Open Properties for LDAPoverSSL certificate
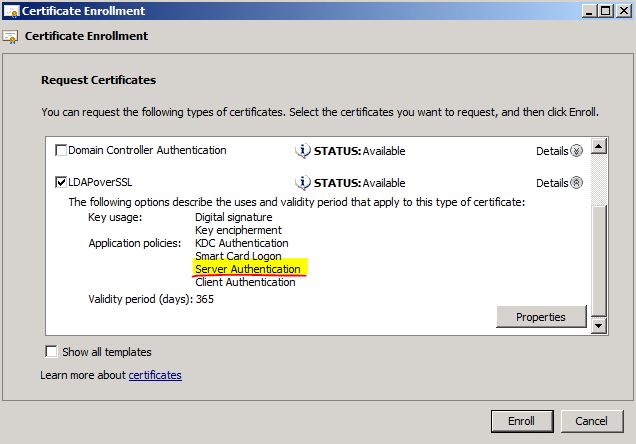 click(541, 317)
